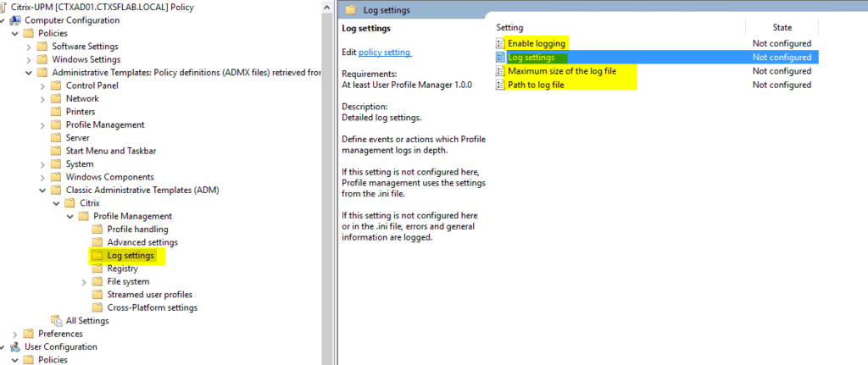Viewport: 868px width, 365px height.
Task: Select the highlighted Log settings policy row
Action: tap(656, 57)
